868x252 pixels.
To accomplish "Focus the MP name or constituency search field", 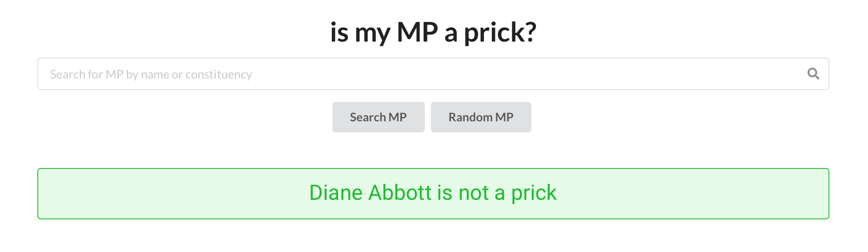I will click(433, 74).
